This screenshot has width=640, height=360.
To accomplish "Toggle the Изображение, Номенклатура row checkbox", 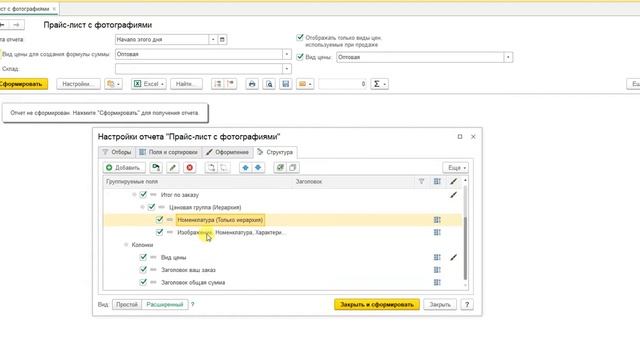I will pyautogui.click(x=160, y=232).
